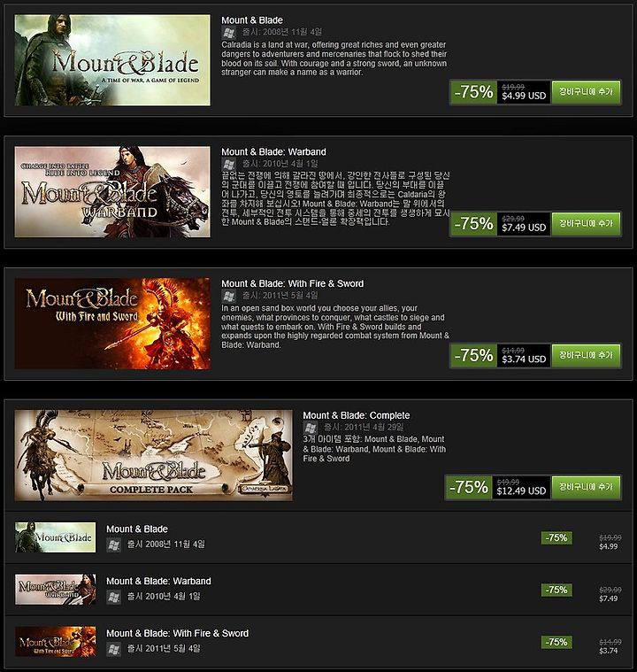This screenshot has width=637, height=672.
Task: Click Windows icon in Mount & Blade pack row
Action: [x=113, y=545]
